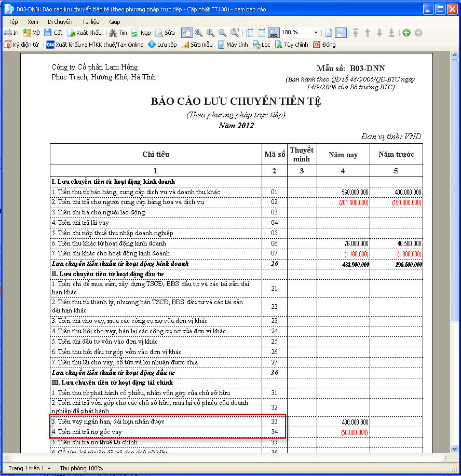Screen dimensions: 461x476
Task: Click the vertical scrollbar up arrow
Action: click(454, 55)
